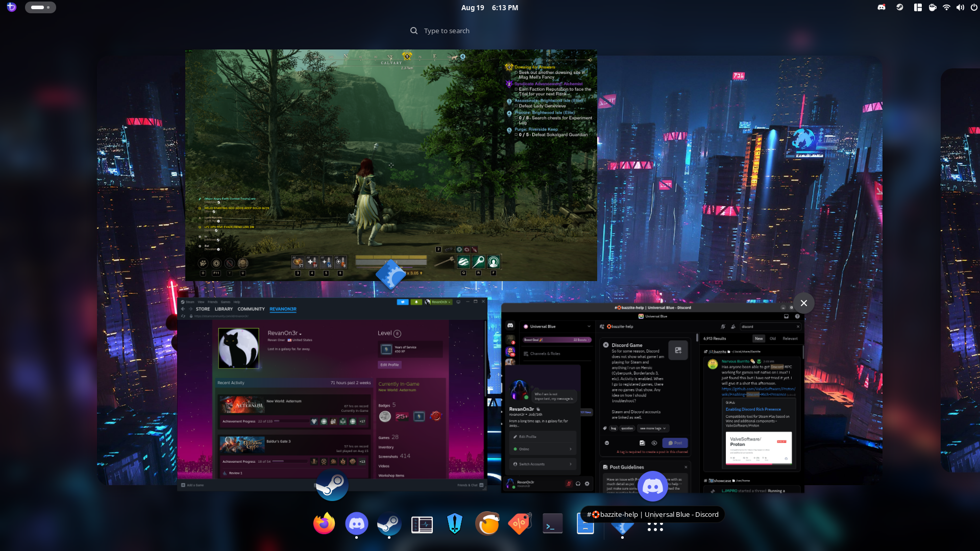
Task: Click Steam announcements megaphone button
Action: [x=403, y=302]
